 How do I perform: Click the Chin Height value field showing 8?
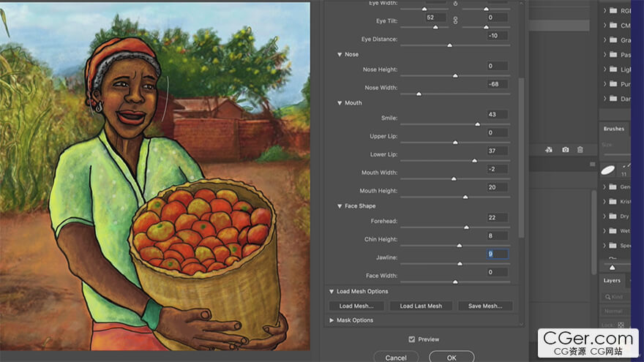(498, 235)
